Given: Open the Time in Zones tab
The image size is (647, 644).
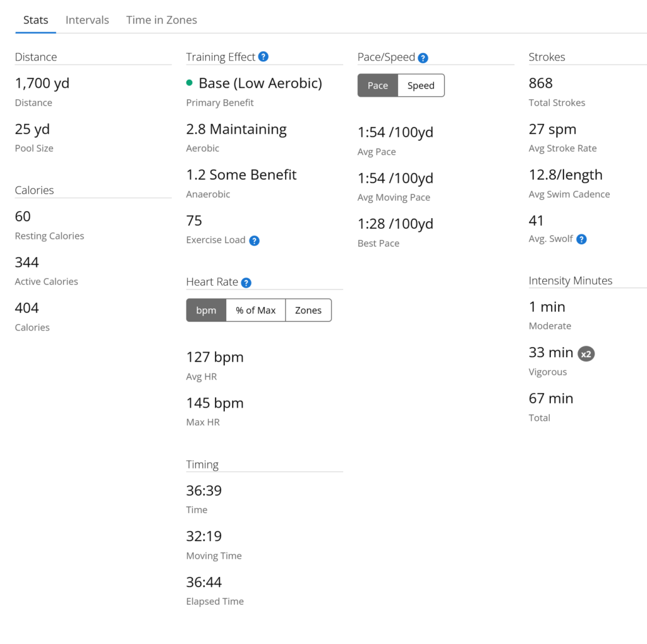Looking at the screenshot, I should tap(162, 20).
